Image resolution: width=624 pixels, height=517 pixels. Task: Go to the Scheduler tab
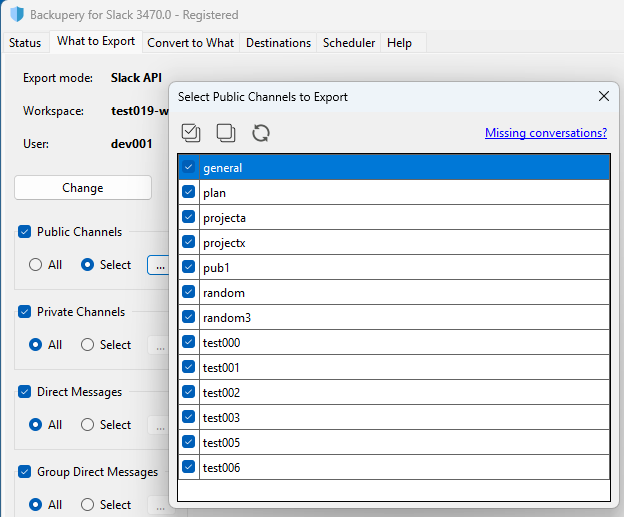coord(349,43)
